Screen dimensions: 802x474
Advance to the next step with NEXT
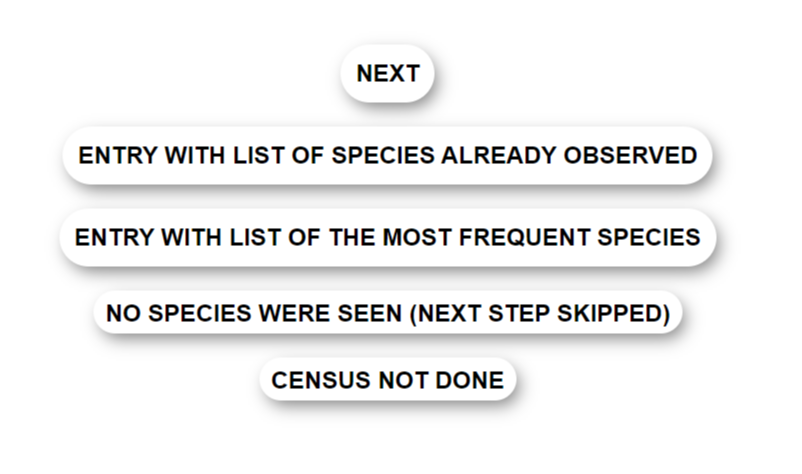[387, 74]
